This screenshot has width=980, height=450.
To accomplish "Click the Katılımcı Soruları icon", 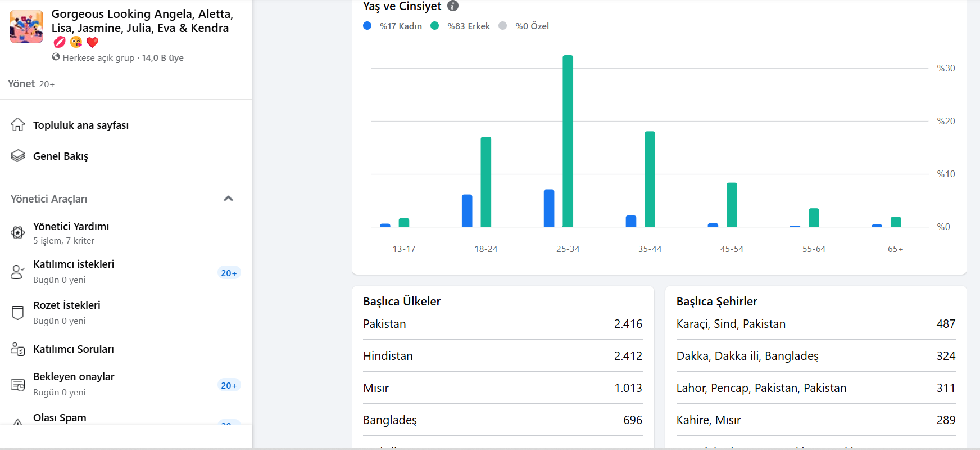I will [18, 349].
